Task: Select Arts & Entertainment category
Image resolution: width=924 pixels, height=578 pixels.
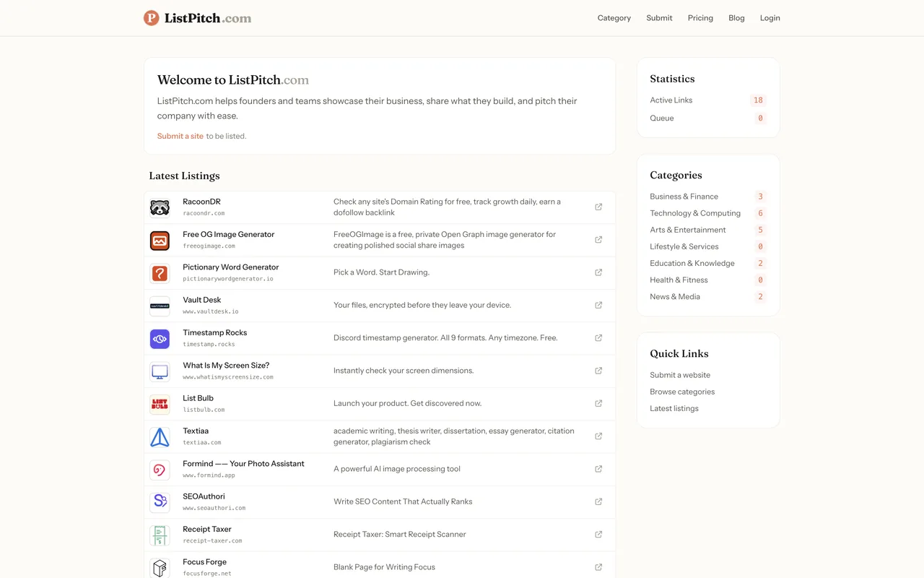Action: point(688,230)
